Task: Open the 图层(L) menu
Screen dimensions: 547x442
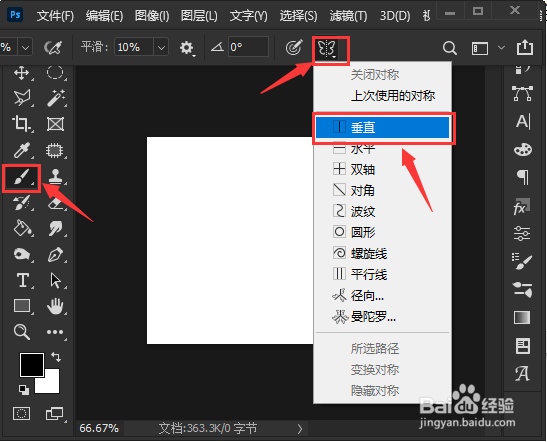Action: point(199,16)
